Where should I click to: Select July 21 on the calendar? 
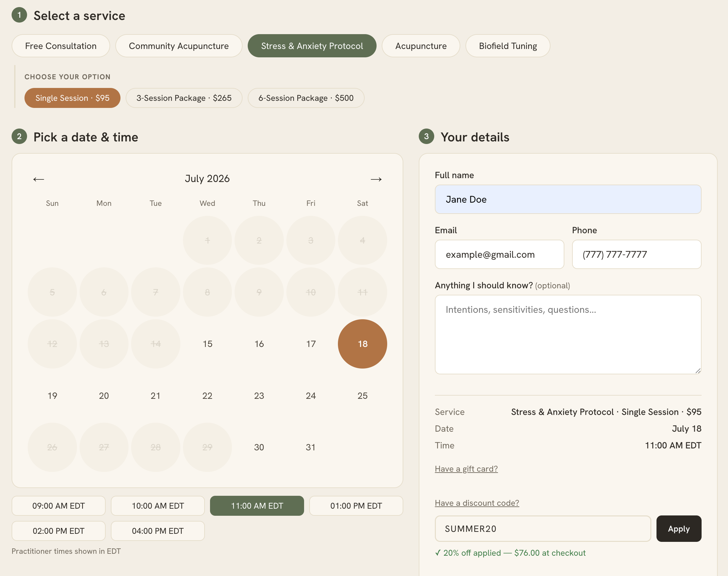(x=156, y=396)
